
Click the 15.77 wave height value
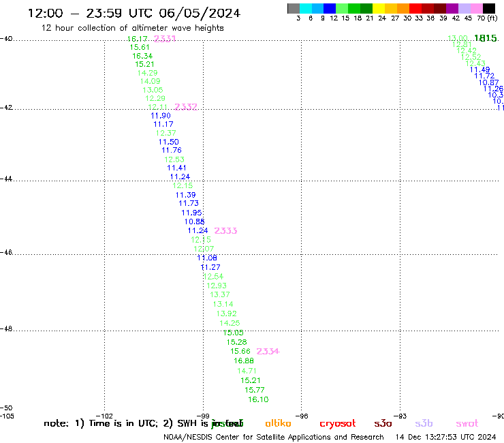tap(255, 391)
